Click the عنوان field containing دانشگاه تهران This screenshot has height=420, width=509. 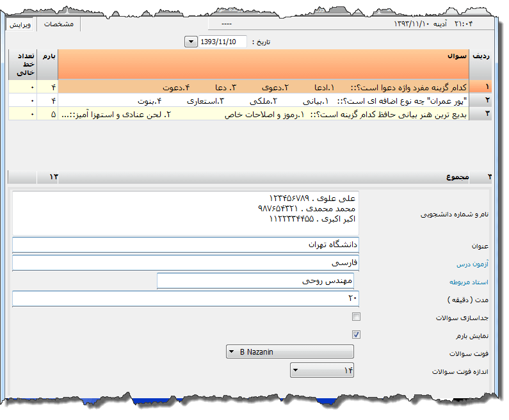click(x=186, y=245)
